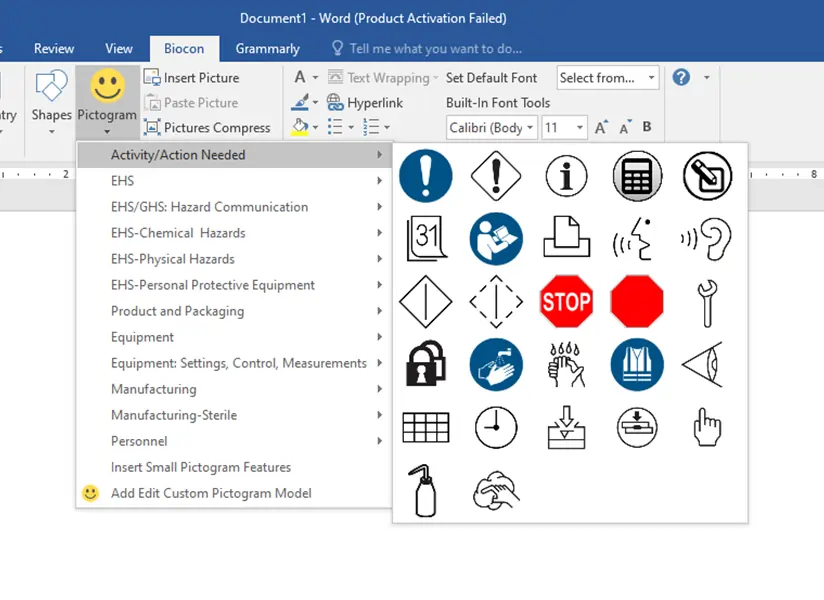This screenshot has height=600, width=824.
Task: Insert the ear listening pictogram
Action: (706, 238)
